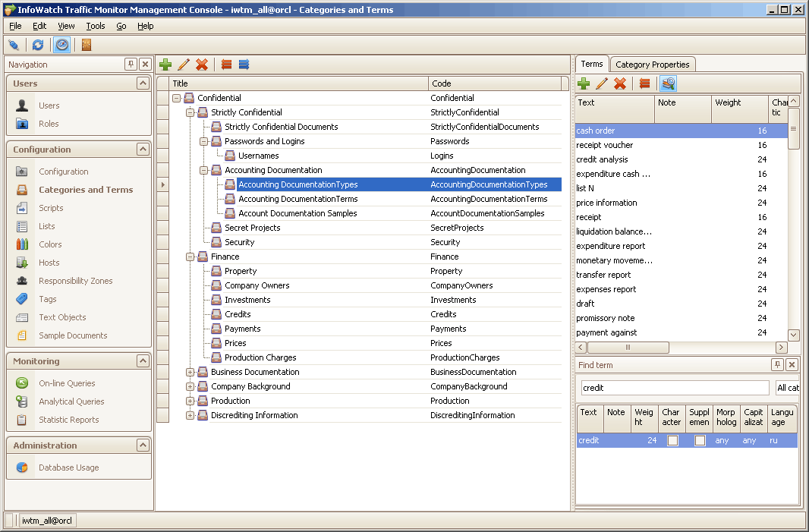The width and height of the screenshot is (809, 532).
Task: Focus the Find term search field
Action: click(x=675, y=388)
